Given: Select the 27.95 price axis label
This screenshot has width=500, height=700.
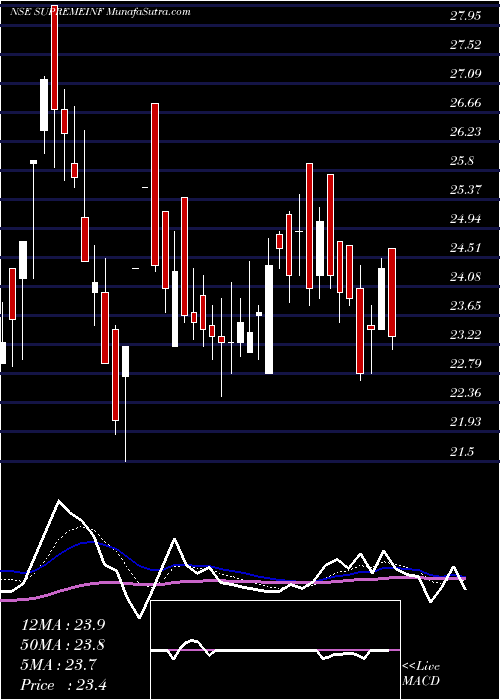Looking at the screenshot, I should tap(466, 16).
